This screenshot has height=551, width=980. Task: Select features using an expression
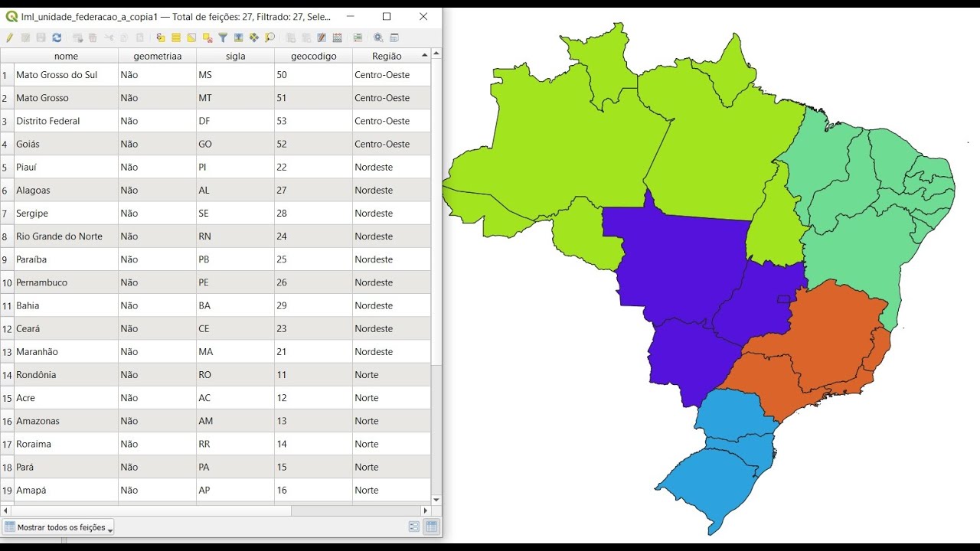click(x=160, y=37)
